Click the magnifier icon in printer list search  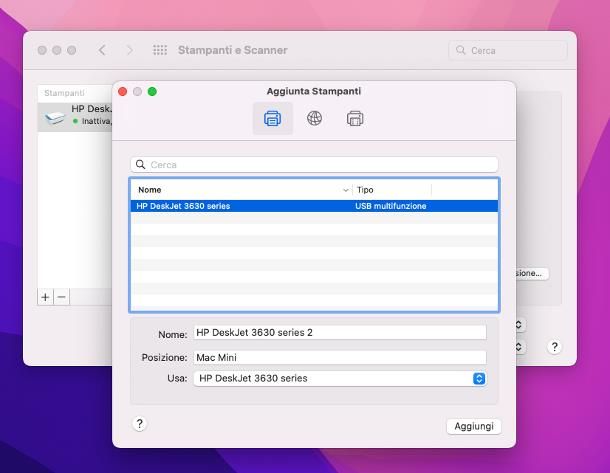tap(140, 165)
